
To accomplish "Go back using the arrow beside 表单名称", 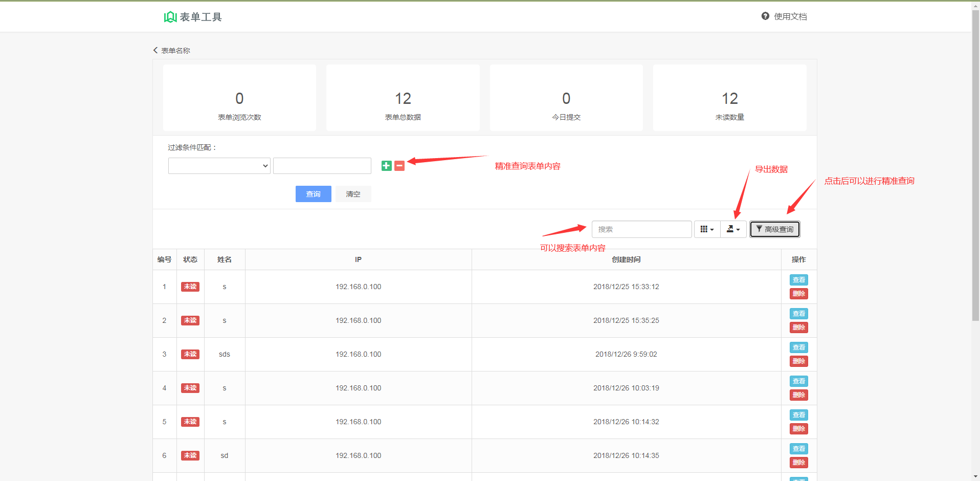I will (155, 50).
